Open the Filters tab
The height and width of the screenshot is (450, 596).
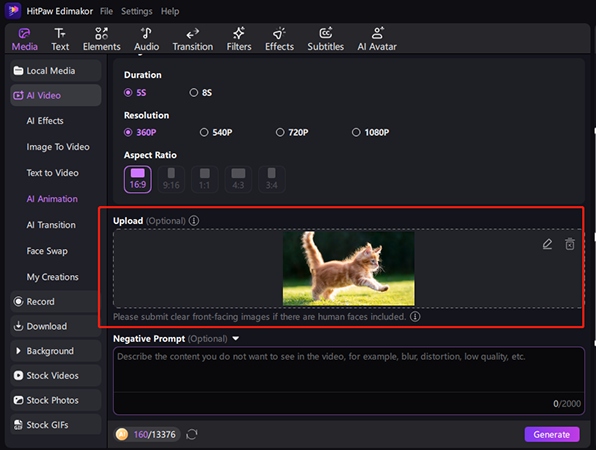tap(239, 39)
